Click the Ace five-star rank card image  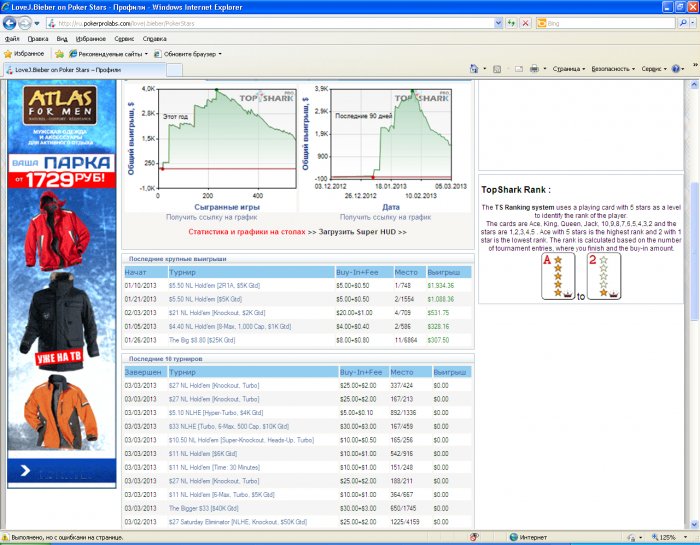click(557, 276)
